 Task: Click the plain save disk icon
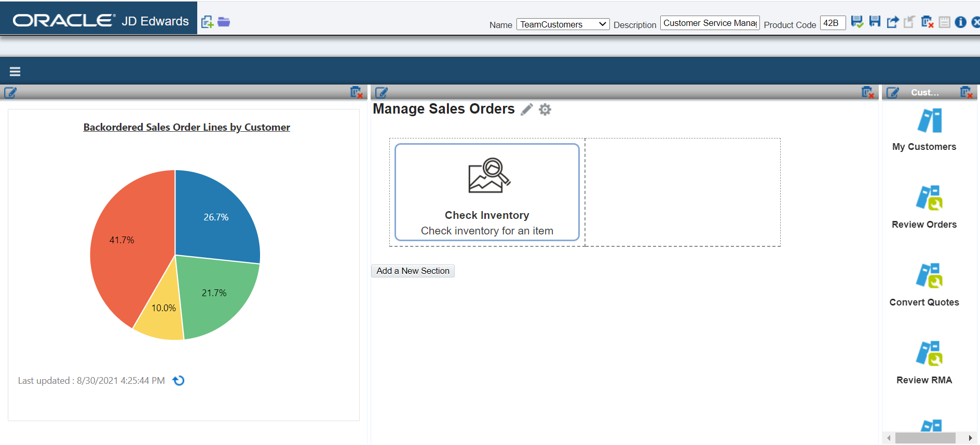[875, 21]
